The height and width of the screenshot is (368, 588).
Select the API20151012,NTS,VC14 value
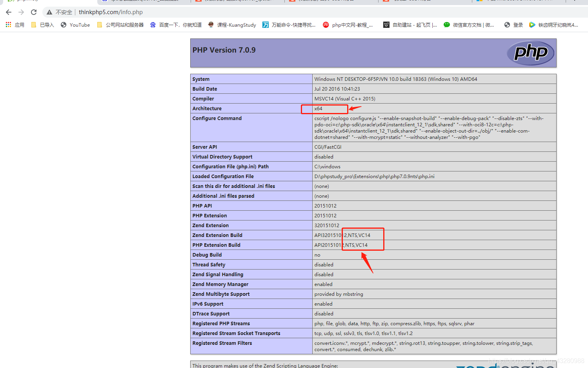(341, 245)
